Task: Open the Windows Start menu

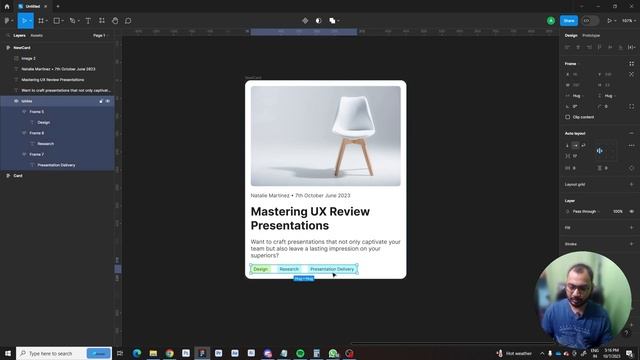Action: pyautogui.click(x=7, y=353)
